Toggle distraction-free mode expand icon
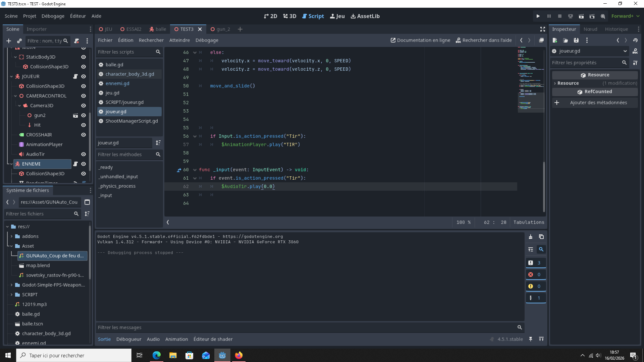 (543, 29)
